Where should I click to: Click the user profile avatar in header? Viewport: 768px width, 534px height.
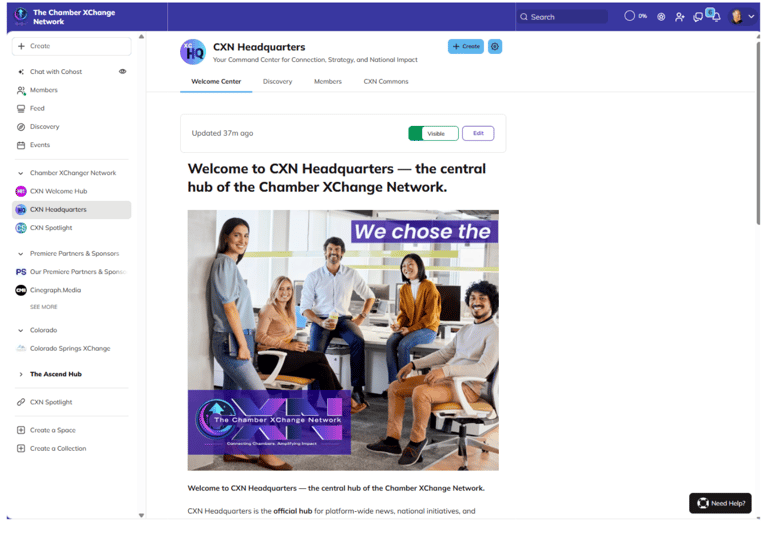(736, 17)
